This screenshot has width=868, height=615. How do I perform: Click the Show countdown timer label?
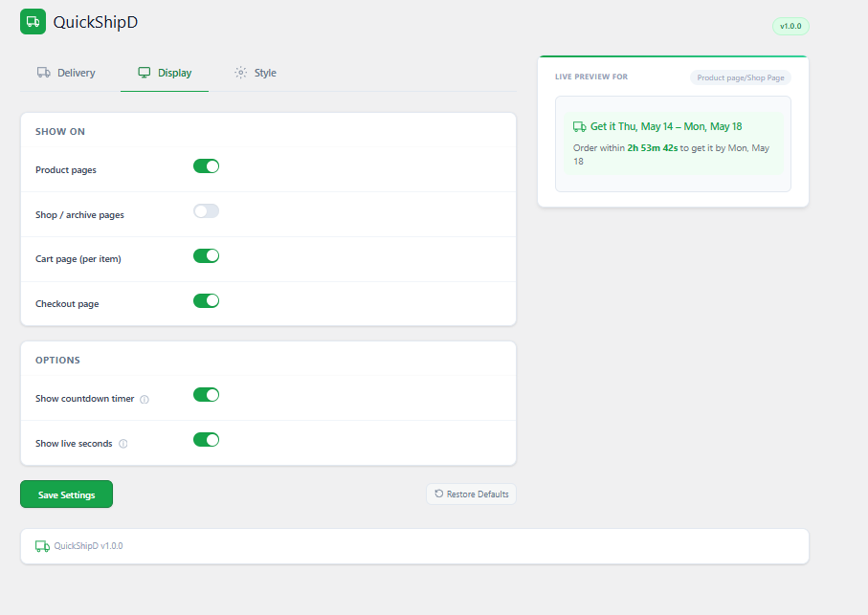pos(85,398)
